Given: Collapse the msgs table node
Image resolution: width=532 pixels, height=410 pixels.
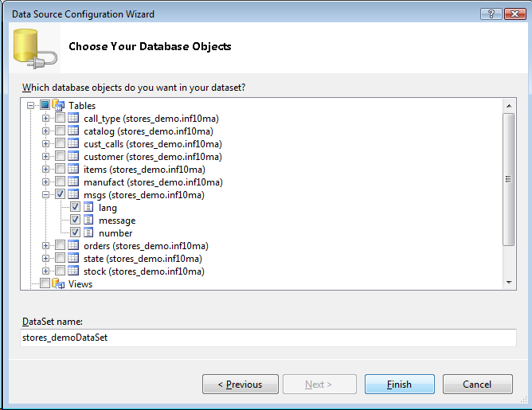Looking at the screenshot, I should click(46, 195).
